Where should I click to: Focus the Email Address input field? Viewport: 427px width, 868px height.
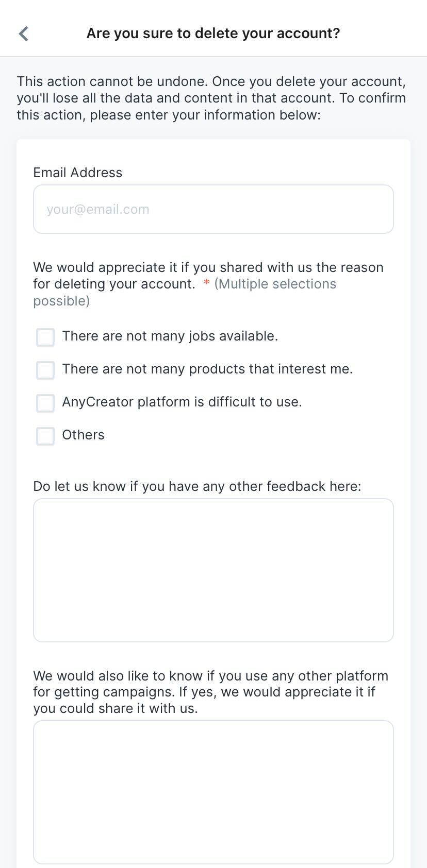click(213, 209)
